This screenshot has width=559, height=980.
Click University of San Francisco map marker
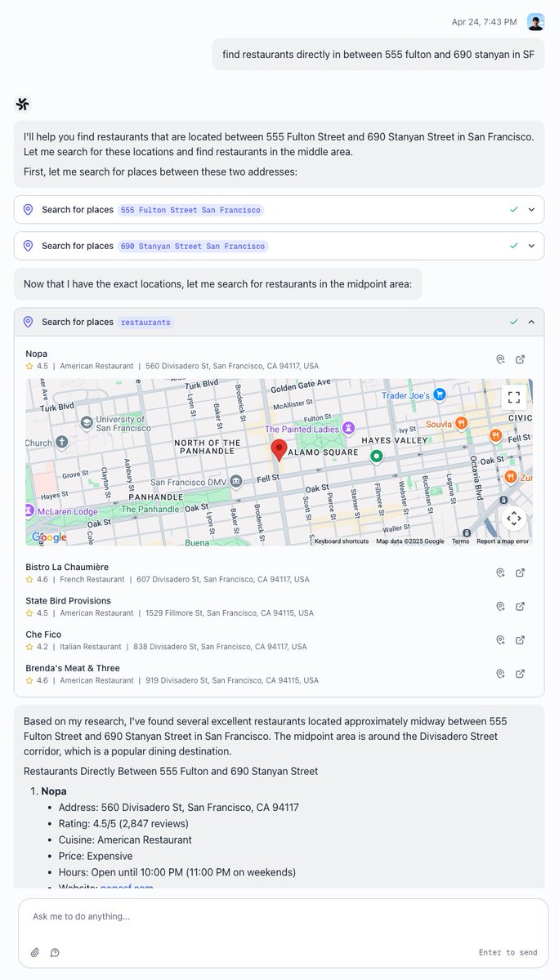tap(87, 422)
